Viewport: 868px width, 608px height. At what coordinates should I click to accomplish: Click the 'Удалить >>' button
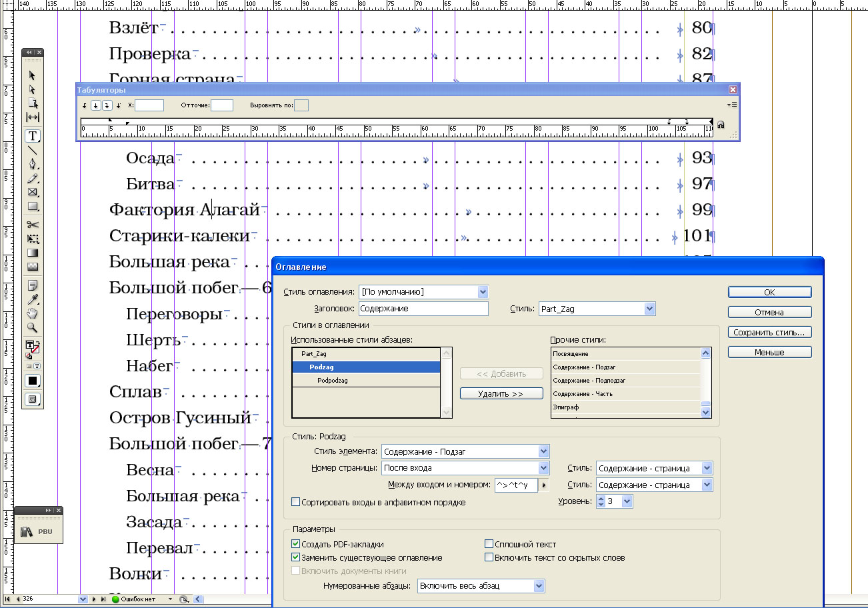coord(501,394)
